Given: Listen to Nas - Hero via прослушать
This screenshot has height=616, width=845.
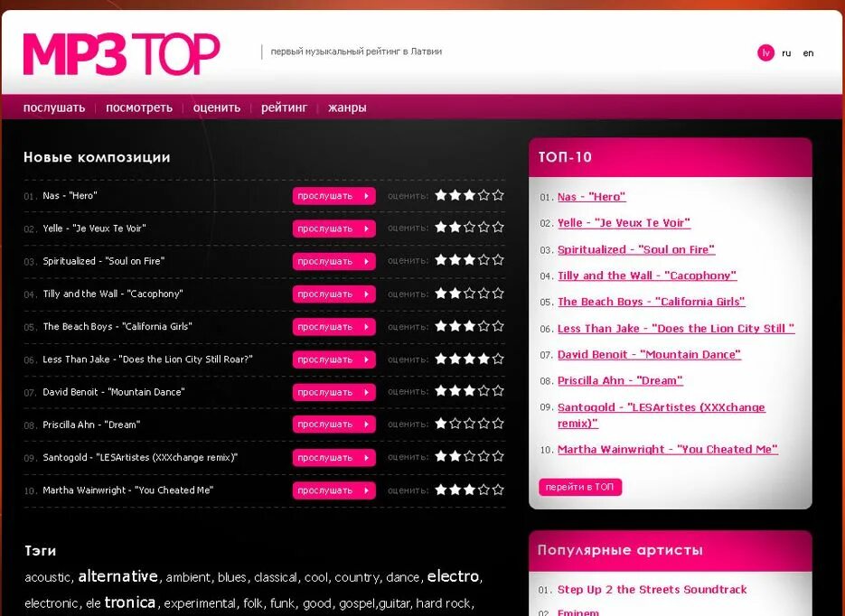Looking at the screenshot, I should [x=333, y=196].
